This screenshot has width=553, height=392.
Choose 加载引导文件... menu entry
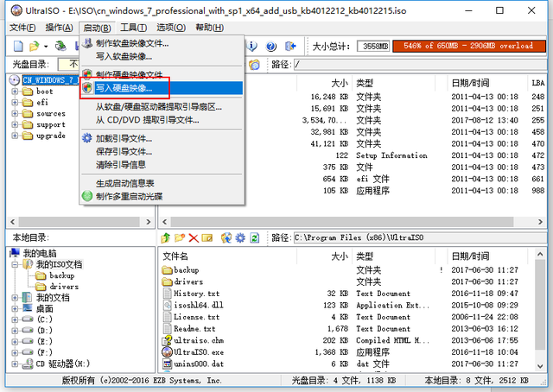162,138
